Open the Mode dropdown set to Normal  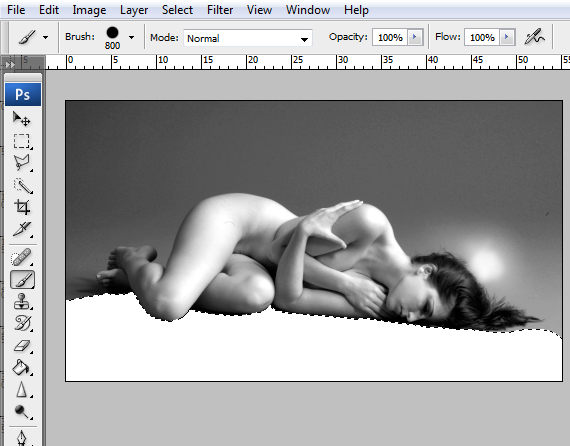coord(248,38)
